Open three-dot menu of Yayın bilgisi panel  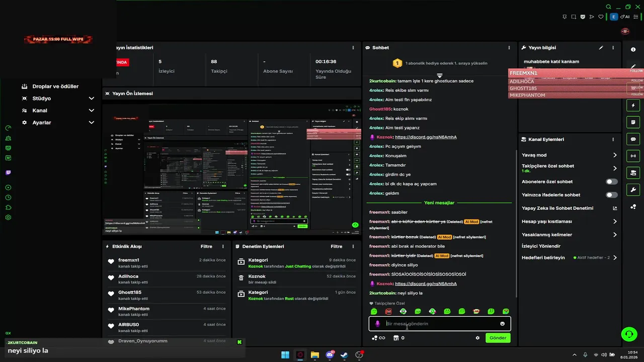click(x=613, y=48)
